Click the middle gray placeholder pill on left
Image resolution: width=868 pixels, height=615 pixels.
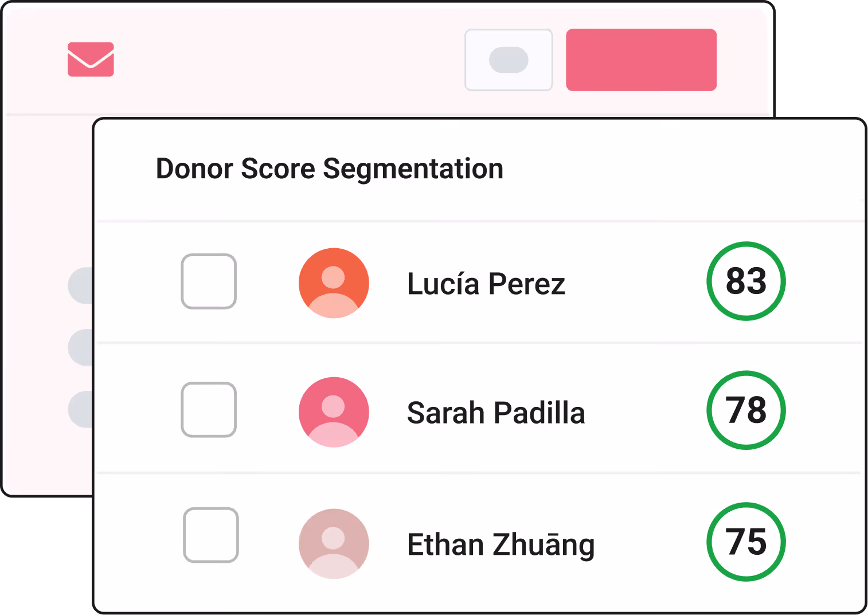80,347
